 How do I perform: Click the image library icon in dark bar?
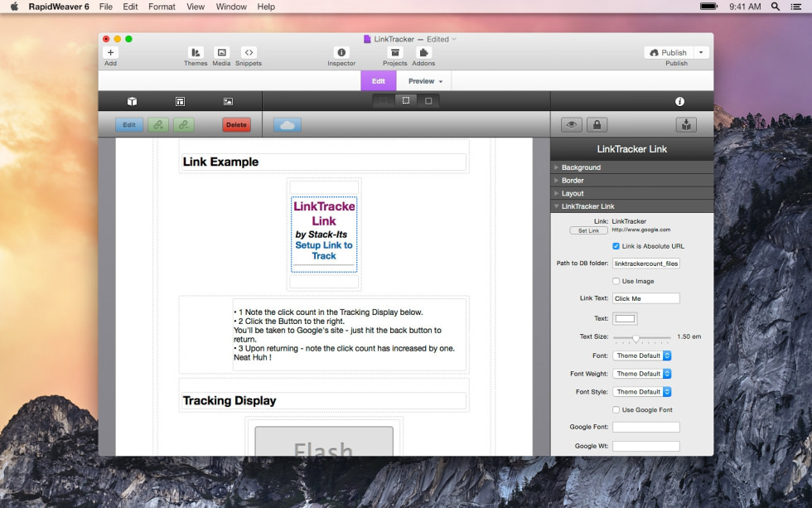(228, 101)
